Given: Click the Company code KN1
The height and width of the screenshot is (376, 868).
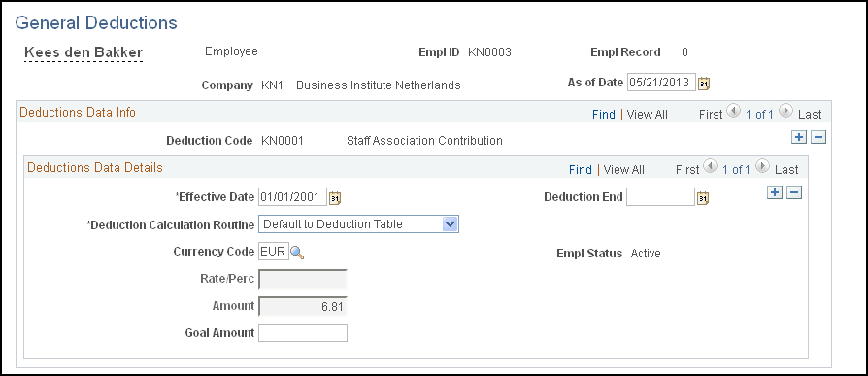Looking at the screenshot, I should point(272,85).
